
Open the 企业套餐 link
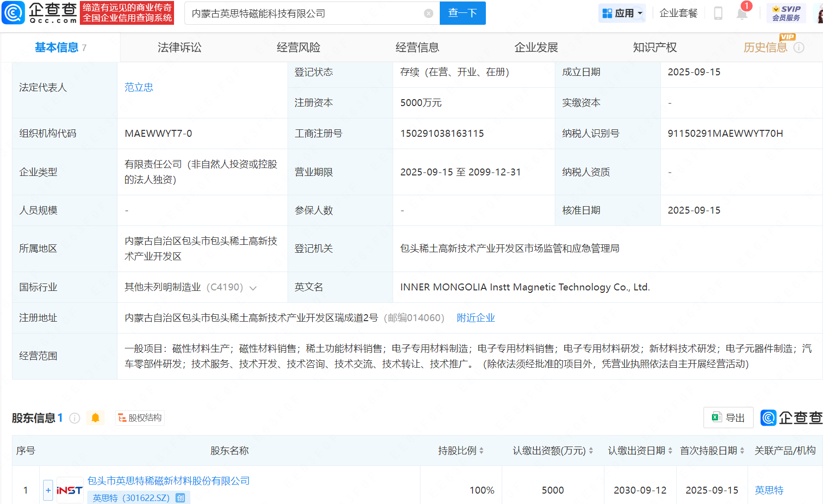point(678,13)
